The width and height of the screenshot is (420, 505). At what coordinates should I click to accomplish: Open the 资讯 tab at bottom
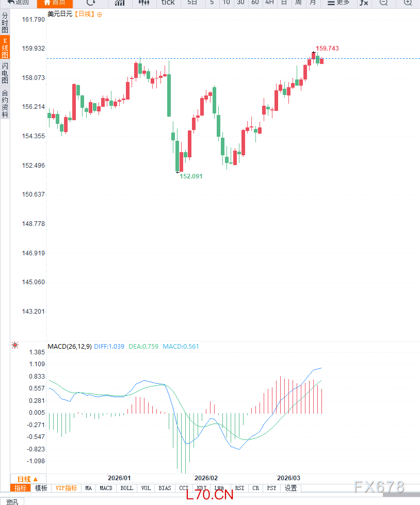coord(12,501)
